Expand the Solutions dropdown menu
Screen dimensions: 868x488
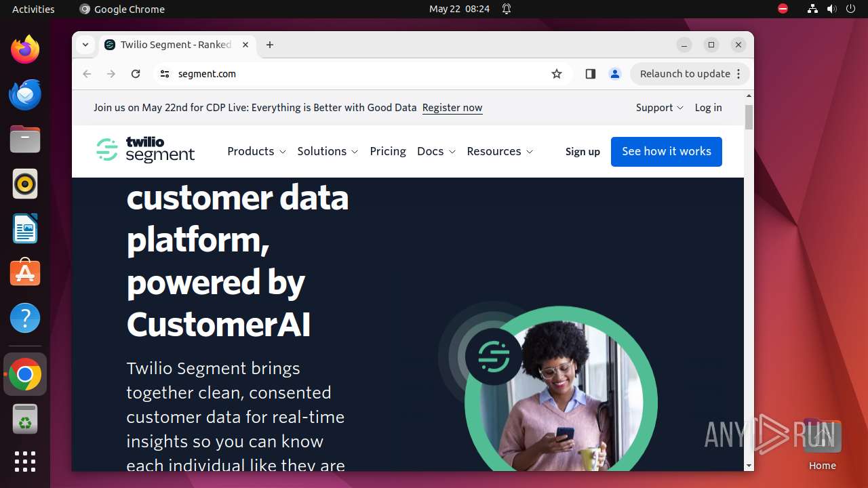pyautogui.click(x=328, y=151)
